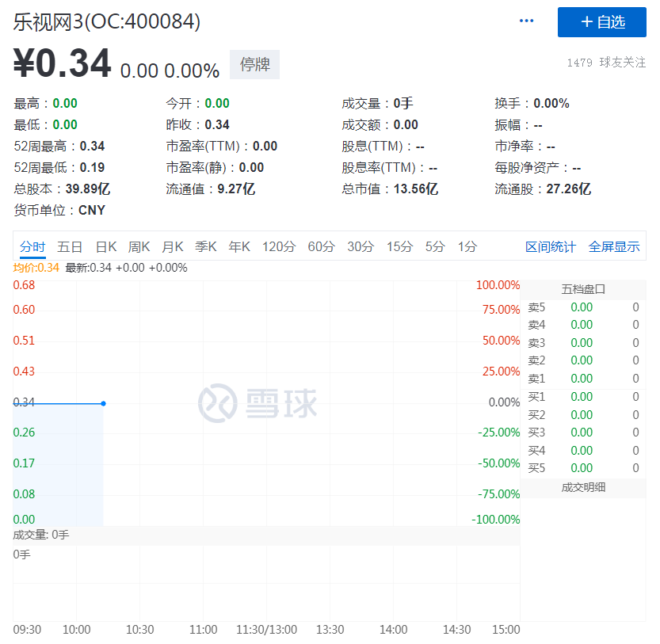Screen dimensions: 660x644
Task: Open 区间统计 range statistics link
Action: tap(551, 246)
